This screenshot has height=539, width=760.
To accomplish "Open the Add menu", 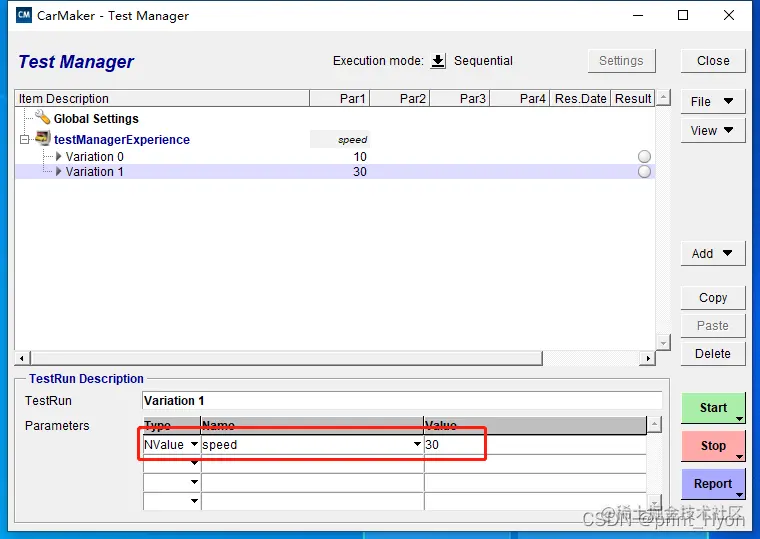I will click(712, 254).
